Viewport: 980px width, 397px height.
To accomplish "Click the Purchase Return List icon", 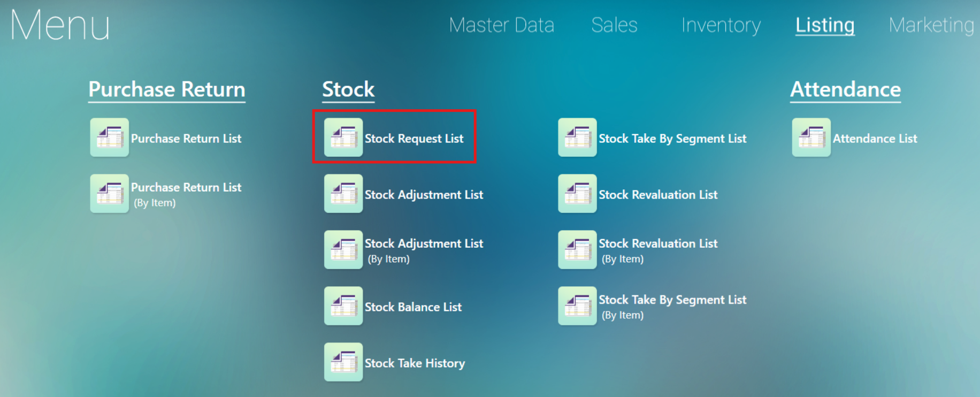I will point(110,138).
